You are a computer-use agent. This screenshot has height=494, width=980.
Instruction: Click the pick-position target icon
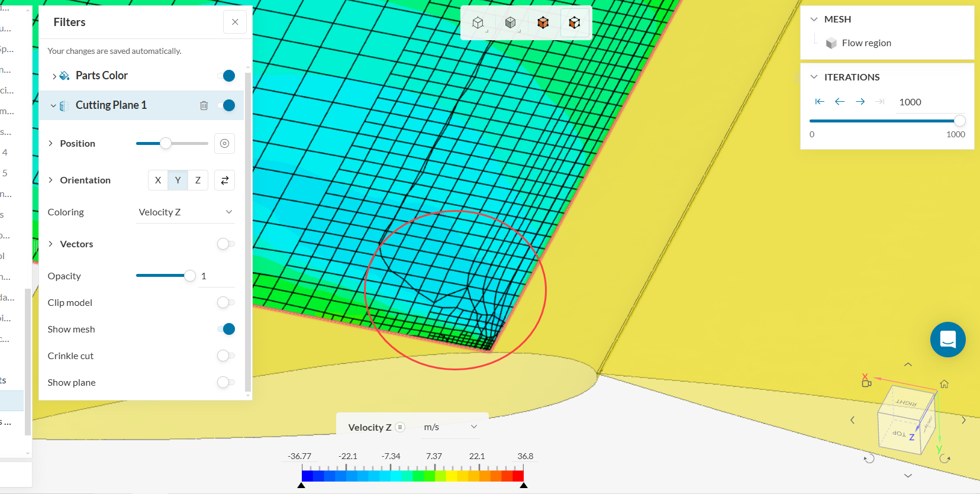coord(224,143)
